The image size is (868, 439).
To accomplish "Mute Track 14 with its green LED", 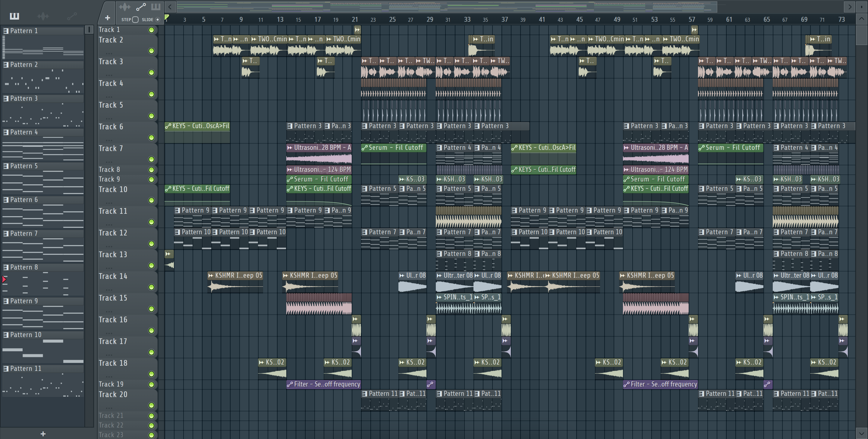I will click(x=152, y=287).
